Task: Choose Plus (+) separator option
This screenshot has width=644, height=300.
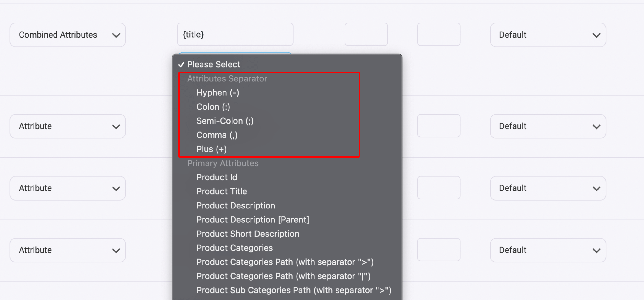Action: (x=212, y=149)
